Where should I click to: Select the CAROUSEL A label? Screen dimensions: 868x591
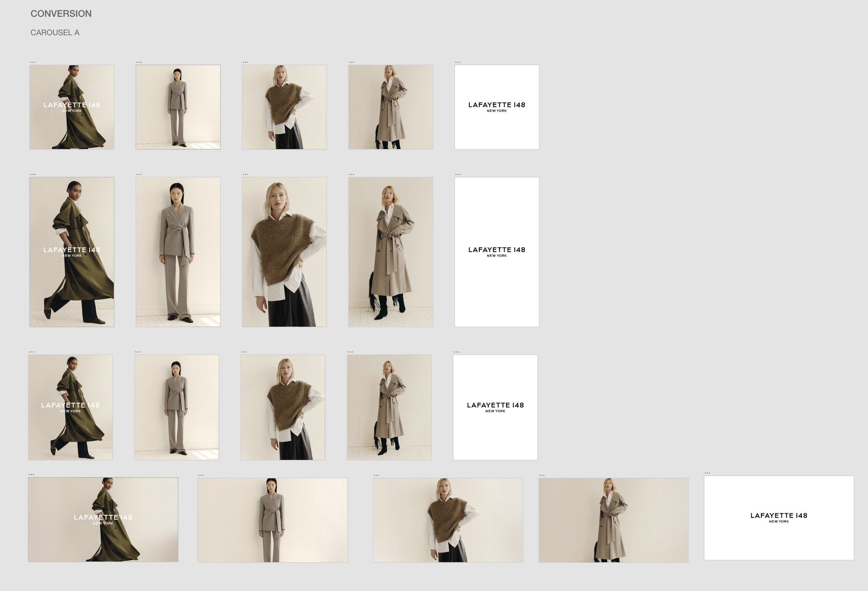55,33
